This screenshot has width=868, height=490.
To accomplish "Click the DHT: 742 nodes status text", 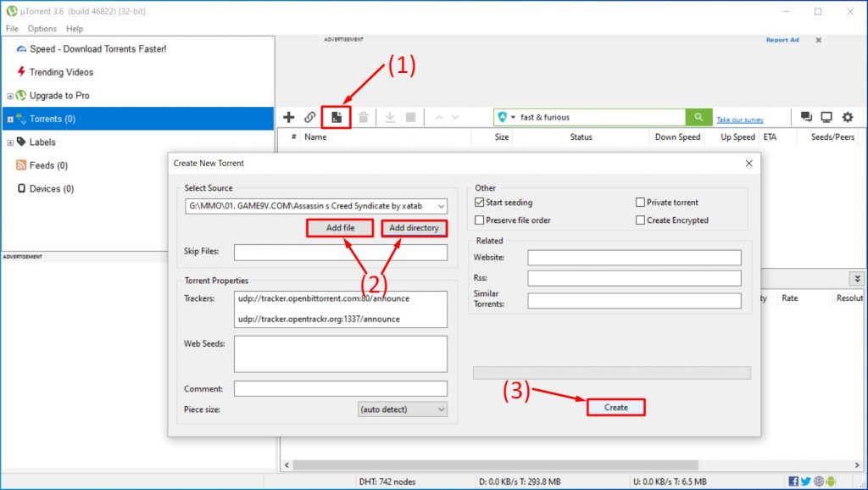I will point(387,482).
